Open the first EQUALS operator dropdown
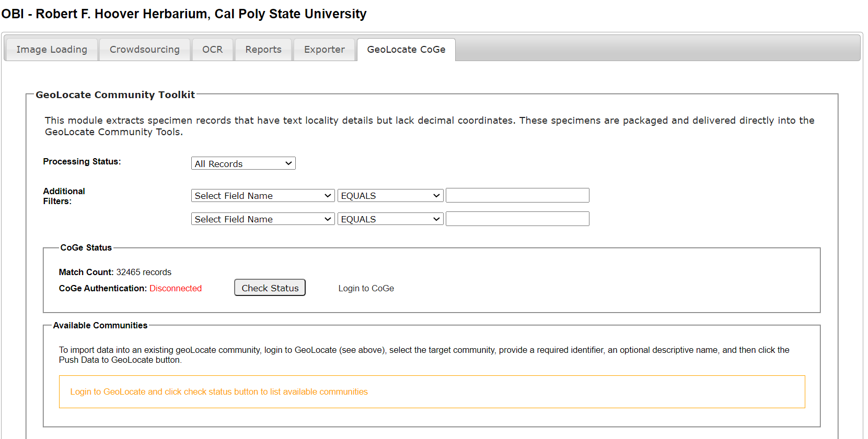 [390, 196]
